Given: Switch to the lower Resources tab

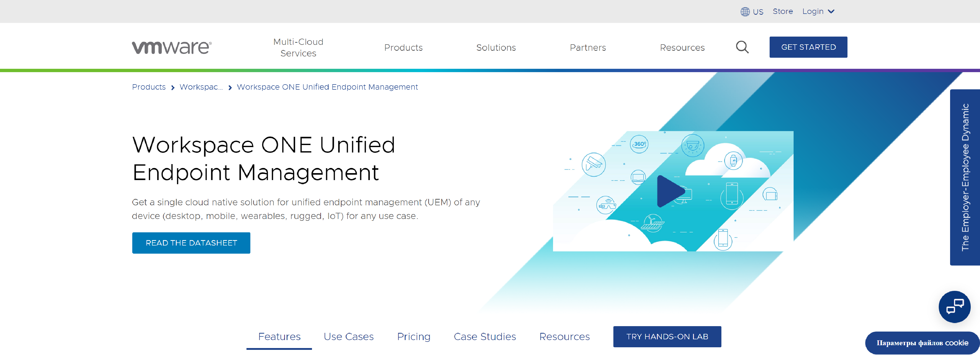Looking at the screenshot, I should pyautogui.click(x=564, y=337).
